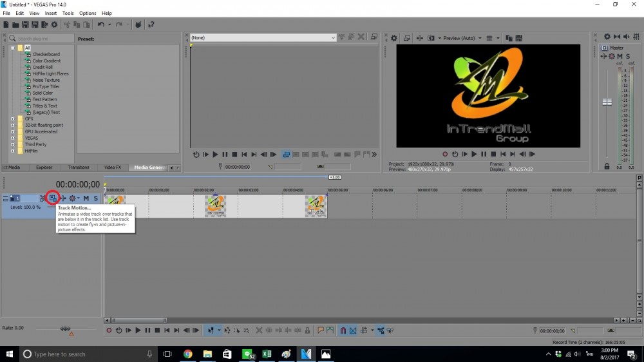Copy preview snapshot to clipboard
The width and height of the screenshot is (644, 362).
[x=509, y=38]
